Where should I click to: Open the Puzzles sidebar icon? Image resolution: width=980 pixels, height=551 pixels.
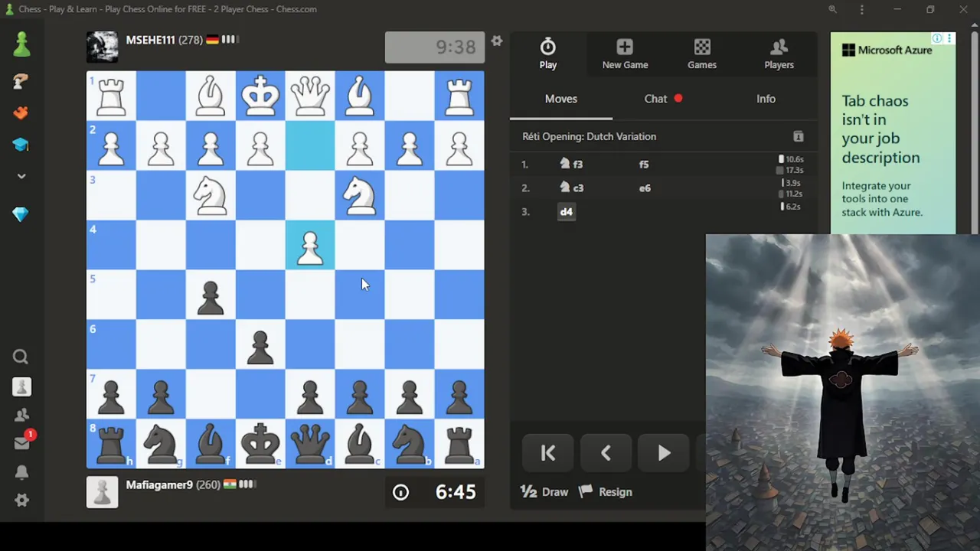(21, 112)
